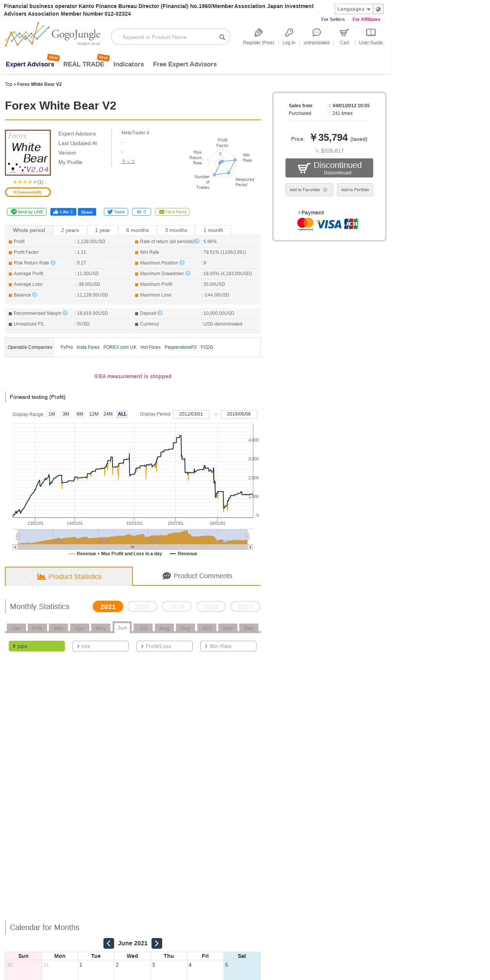Open FxPro operable company link
The image size is (490, 980).
click(67, 347)
